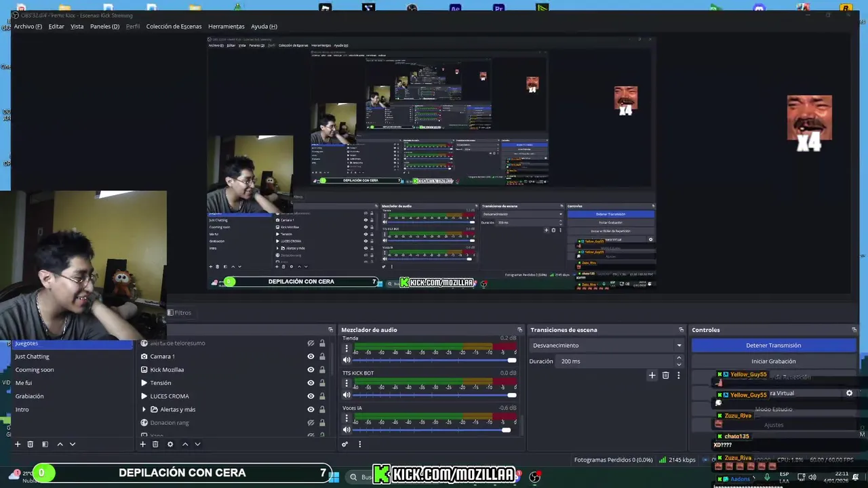Open scene filters icon in scenes toolbar

[45, 444]
